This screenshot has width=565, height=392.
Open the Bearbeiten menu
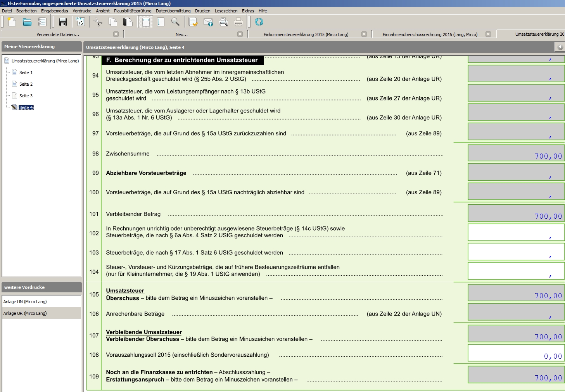26,11
